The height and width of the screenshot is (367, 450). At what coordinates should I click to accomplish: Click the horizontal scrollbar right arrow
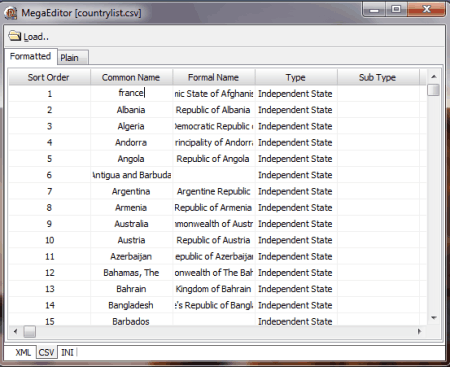coord(419,332)
